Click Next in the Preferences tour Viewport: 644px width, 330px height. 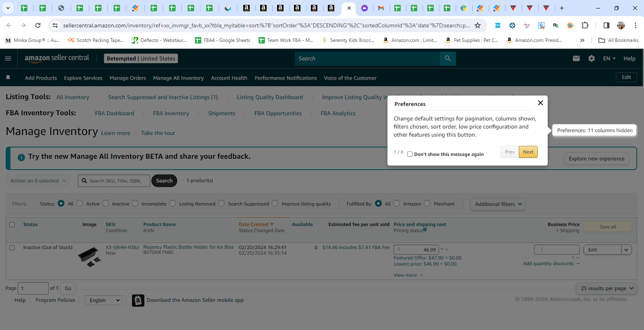tap(528, 152)
